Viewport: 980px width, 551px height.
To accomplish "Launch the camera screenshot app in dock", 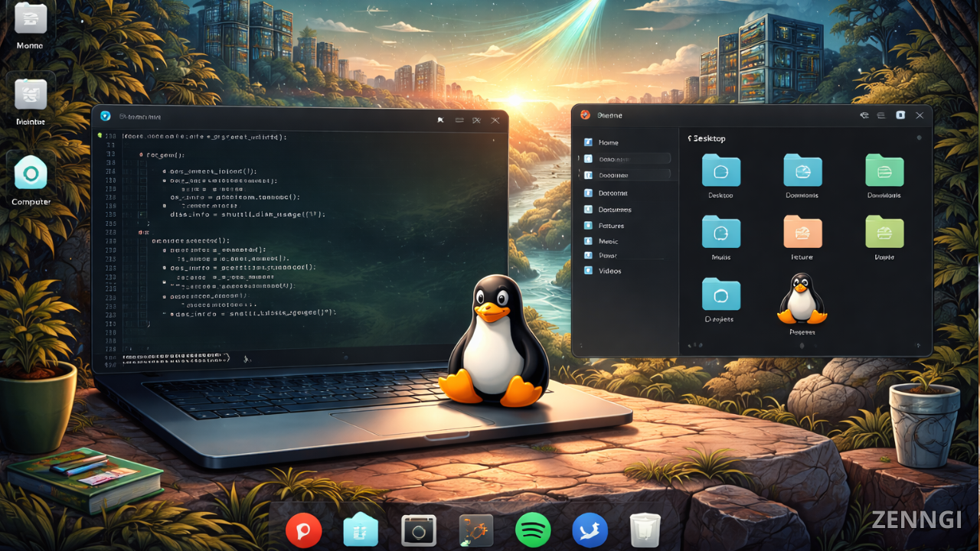I will coord(419,530).
